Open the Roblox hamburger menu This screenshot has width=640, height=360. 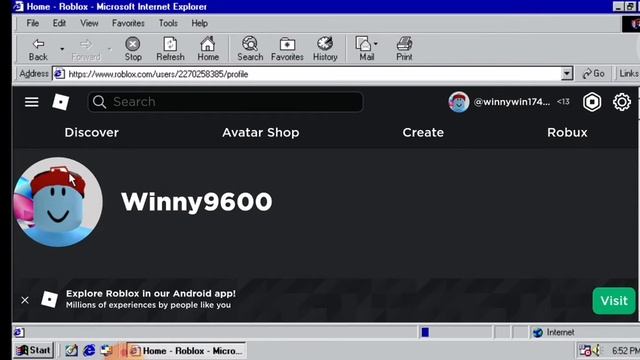[31, 102]
